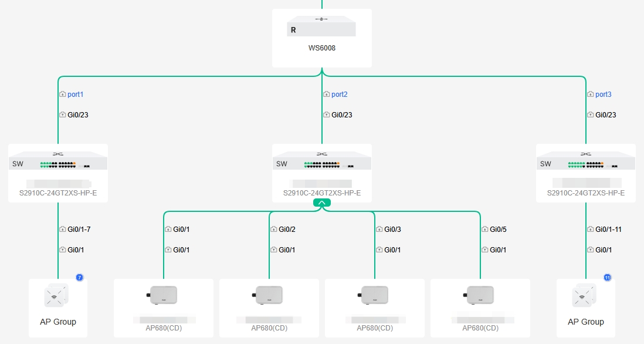Select the switch icon under port3
644x344 pixels.
(586, 161)
